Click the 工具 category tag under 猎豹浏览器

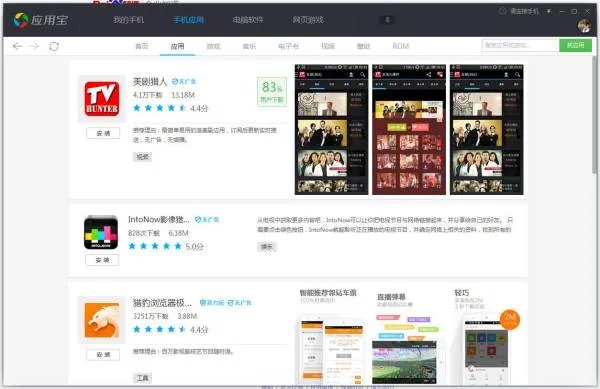[x=142, y=378]
